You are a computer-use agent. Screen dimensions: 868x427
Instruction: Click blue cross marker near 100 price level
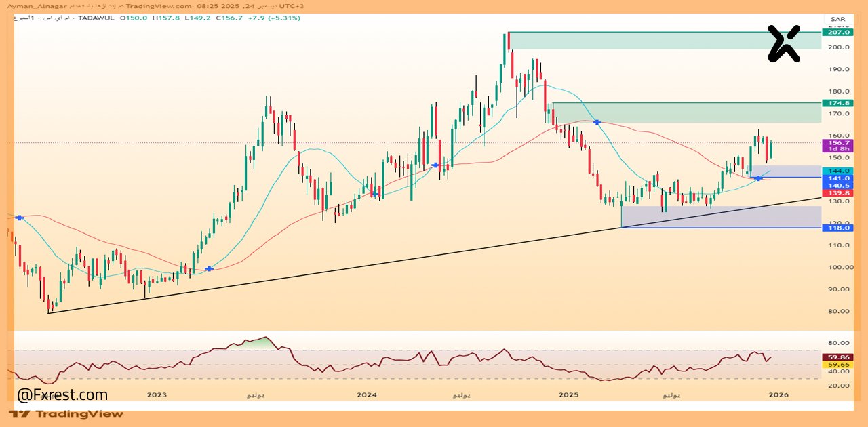click(209, 269)
